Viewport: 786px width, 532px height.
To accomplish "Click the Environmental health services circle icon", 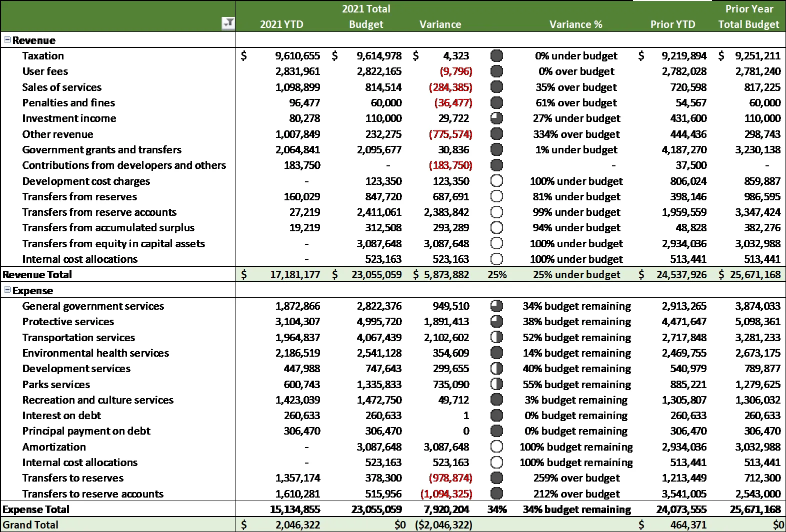I will [x=496, y=353].
